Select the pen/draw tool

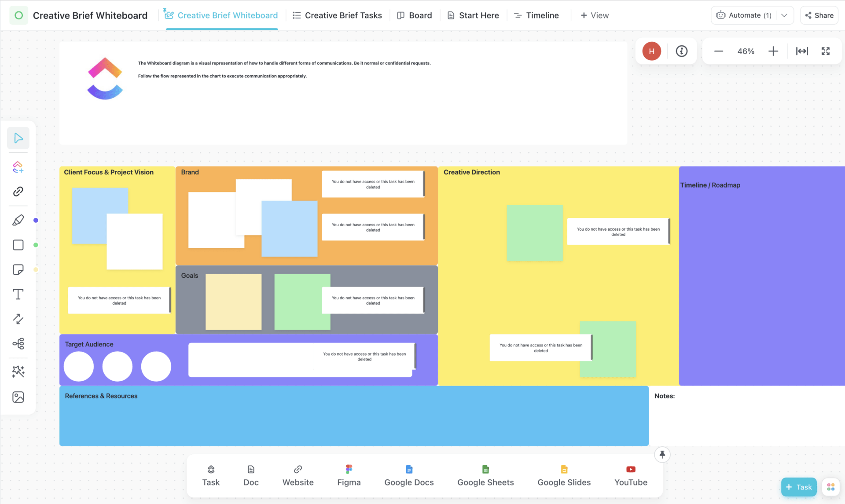pyautogui.click(x=18, y=220)
